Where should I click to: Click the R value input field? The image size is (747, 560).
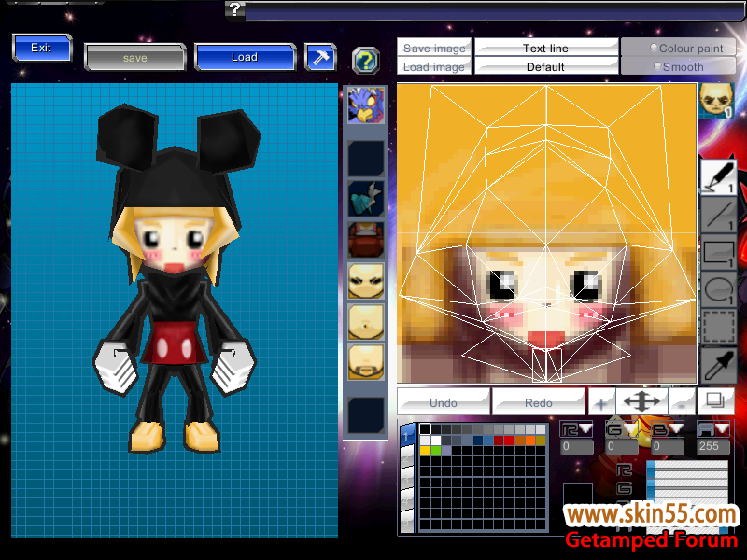pyautogui.click(x=576, y=447)
